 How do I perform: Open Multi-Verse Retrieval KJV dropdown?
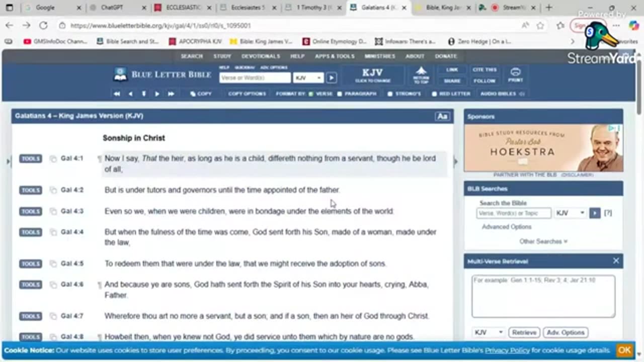click(x=488, y=332)
